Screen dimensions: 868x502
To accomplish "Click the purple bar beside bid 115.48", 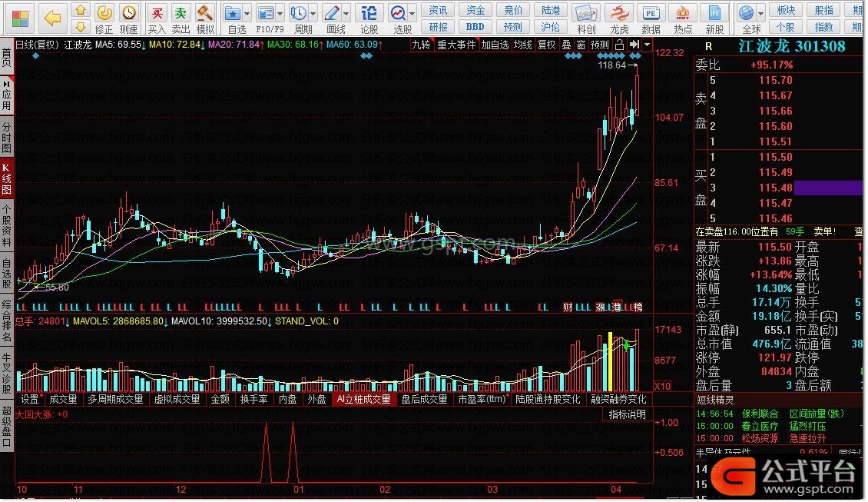I will point(828,188).
